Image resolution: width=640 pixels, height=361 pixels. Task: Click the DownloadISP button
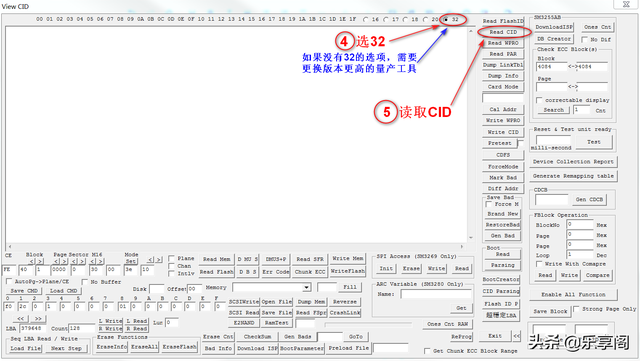point(554,27)
